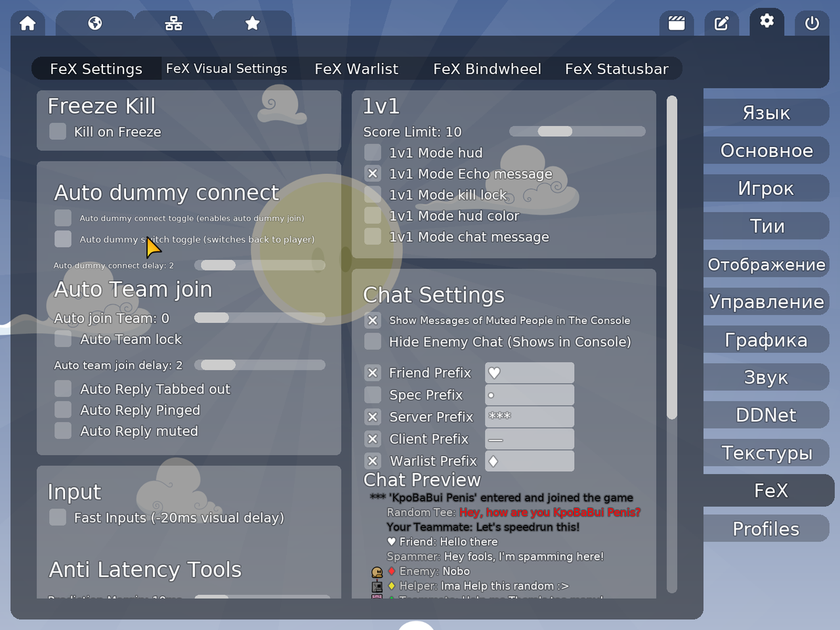Edit the Friend Prefix input field
This screenshot has height=630, width=840.
click(530, 373)
